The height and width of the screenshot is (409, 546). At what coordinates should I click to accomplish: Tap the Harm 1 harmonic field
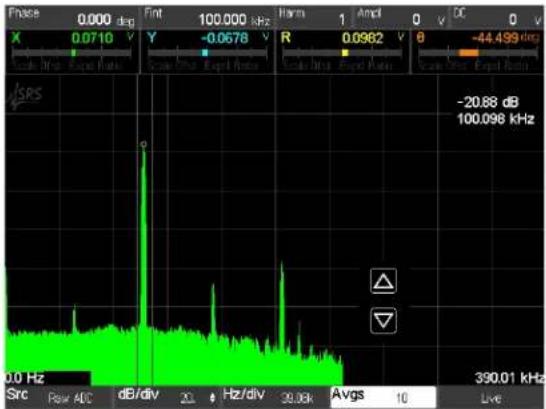(314, 18)
